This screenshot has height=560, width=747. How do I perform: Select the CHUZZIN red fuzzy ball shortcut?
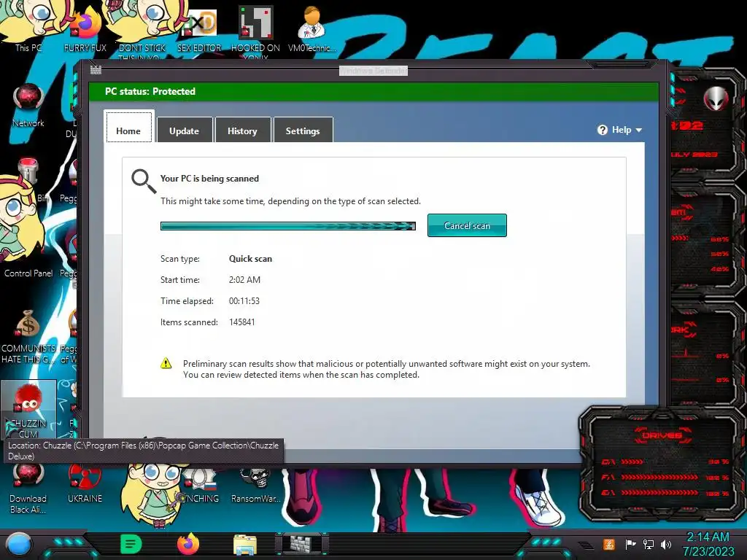tap(28, 410)
